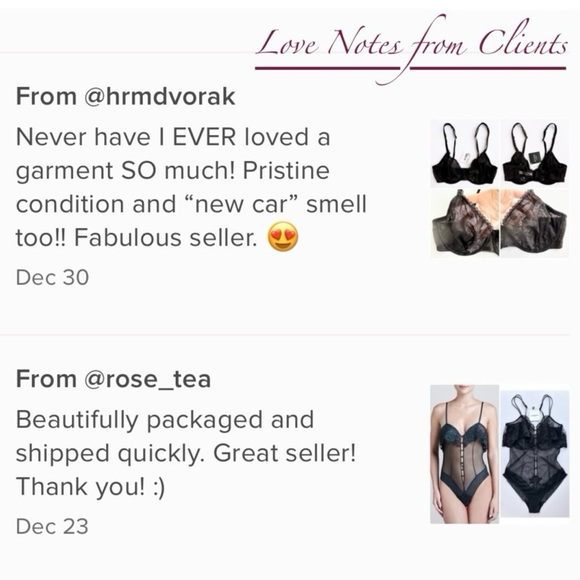Open the bottom-right lace bra close-up thumbnail

coord(534,223)
